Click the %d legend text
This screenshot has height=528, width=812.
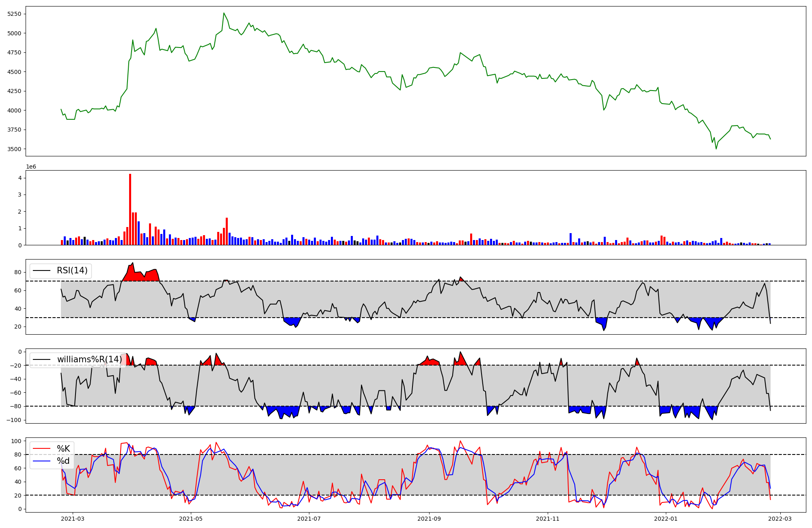click(x=63, y=461)
